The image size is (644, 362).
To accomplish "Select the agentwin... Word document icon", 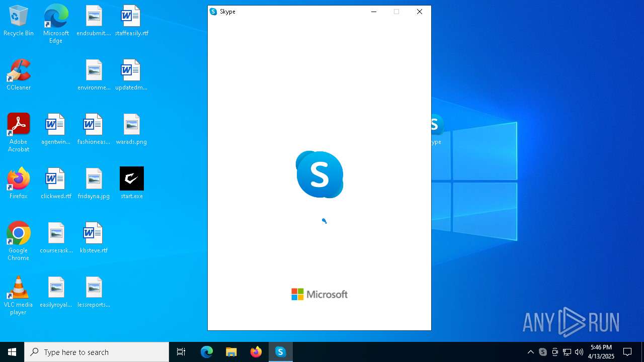I will (x=56, y=130).
